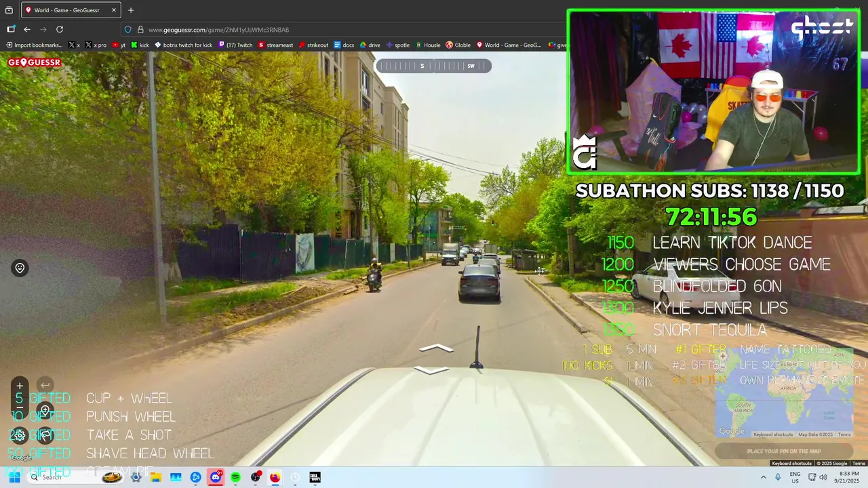
Task: Set a checkpoint with the pin icon
Action: coord(45,411)
